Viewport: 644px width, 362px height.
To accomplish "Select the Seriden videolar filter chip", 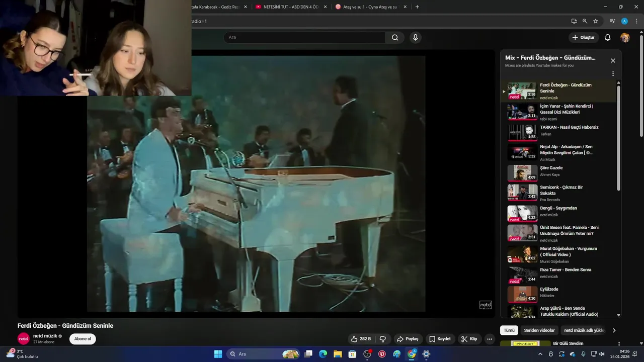I will click(539, 330).
